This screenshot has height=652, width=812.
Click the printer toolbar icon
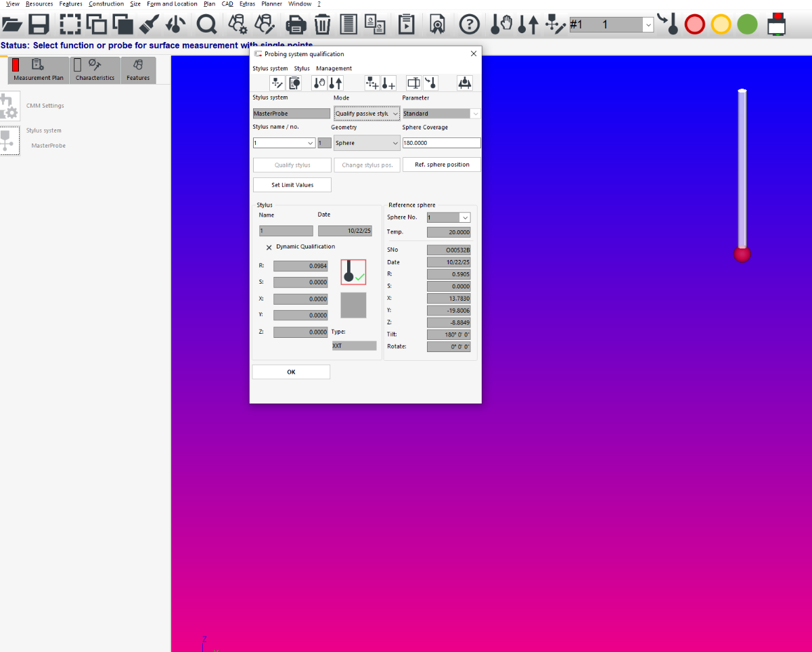296,25
